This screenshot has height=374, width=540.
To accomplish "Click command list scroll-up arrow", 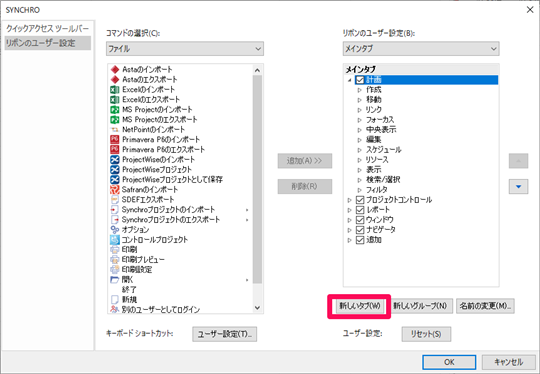I will (257, 70).
